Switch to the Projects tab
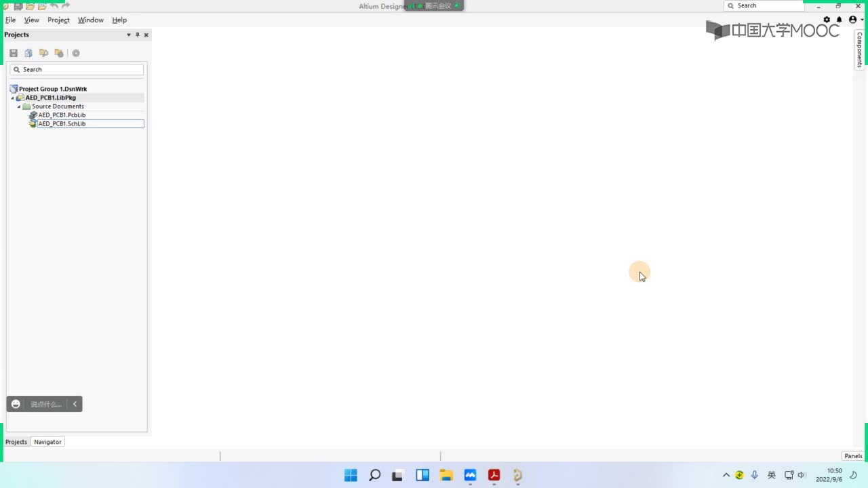 (16, 442)
